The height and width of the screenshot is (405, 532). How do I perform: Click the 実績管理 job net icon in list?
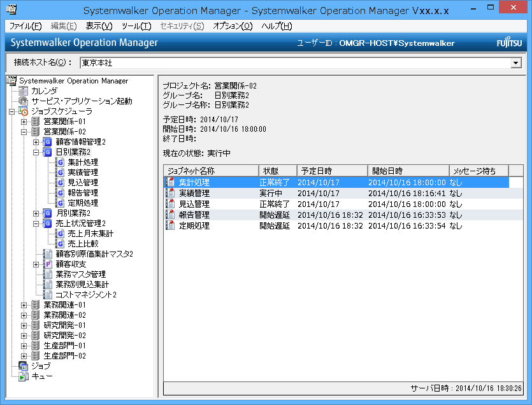tap(170, 193)
